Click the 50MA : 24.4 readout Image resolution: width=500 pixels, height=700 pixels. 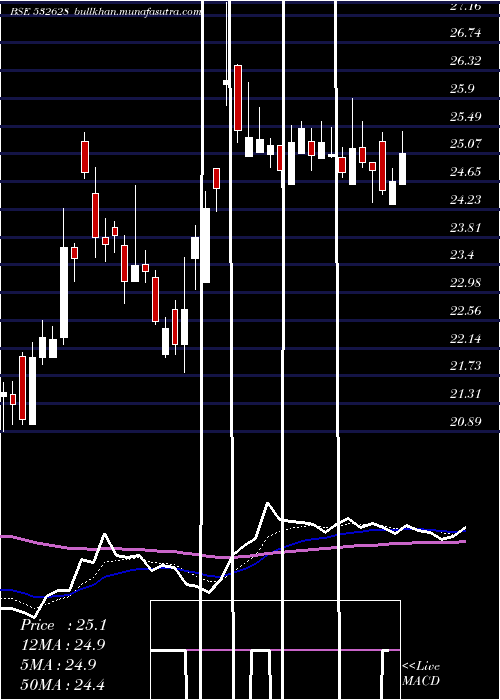click(63, 684)
